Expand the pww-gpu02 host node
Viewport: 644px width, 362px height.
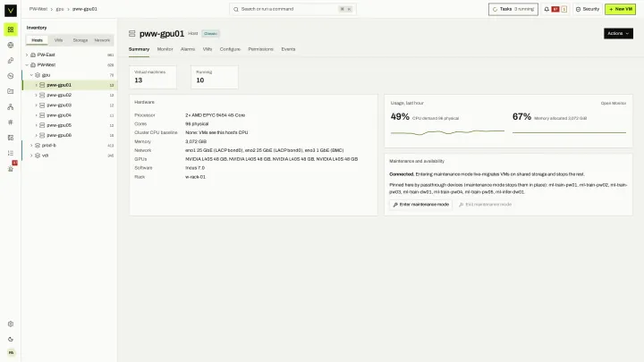coord(36,95)
